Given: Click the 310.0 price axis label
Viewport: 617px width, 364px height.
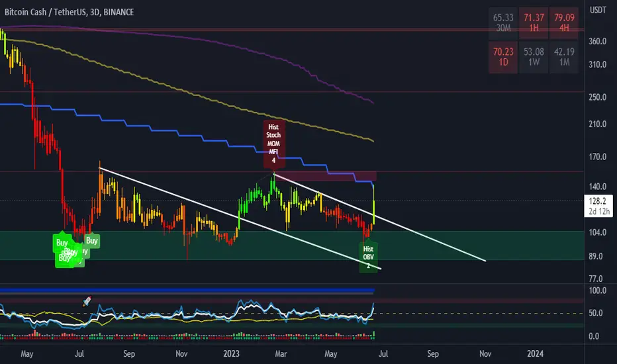Looking at the screenshot, I should point(597,65).
